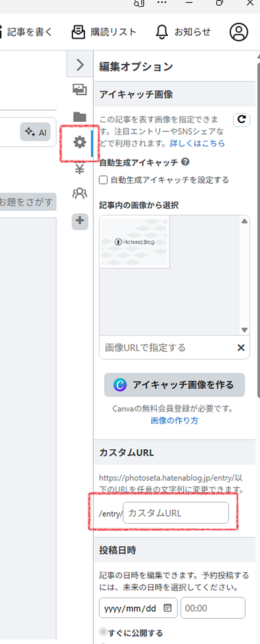Open the calendar picker in date field
The height and width of the screenshot is (644, 260).
pos(168,608)
